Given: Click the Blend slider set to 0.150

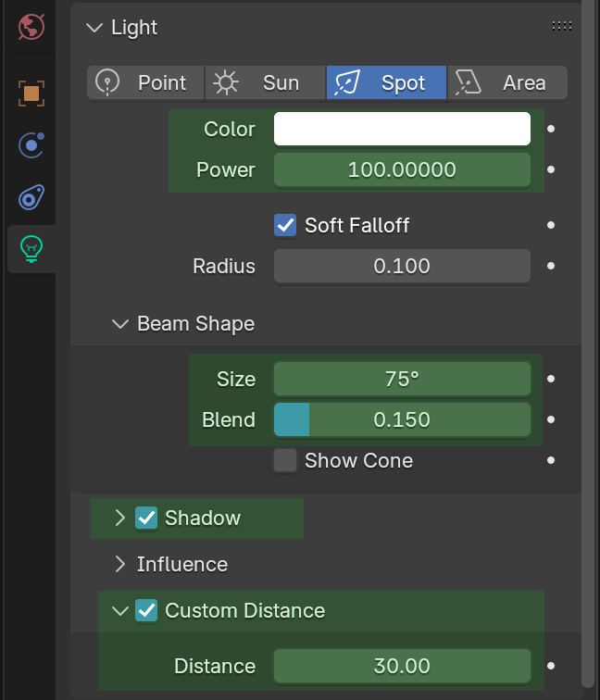Looking at the screenshot, I should pos(402,419).
